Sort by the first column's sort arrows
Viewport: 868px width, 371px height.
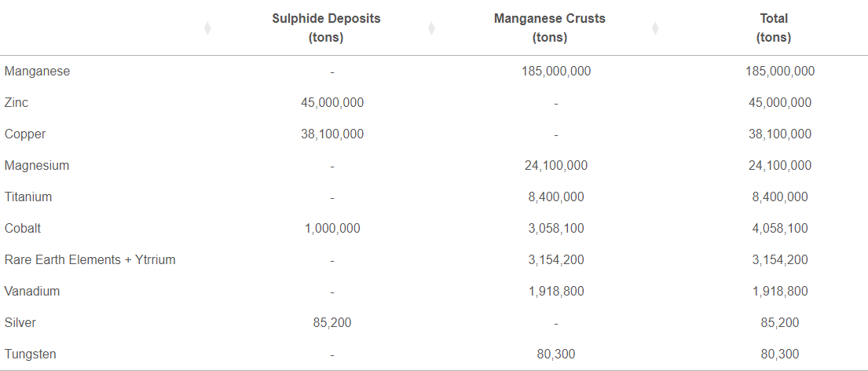[x=207, y=28]
